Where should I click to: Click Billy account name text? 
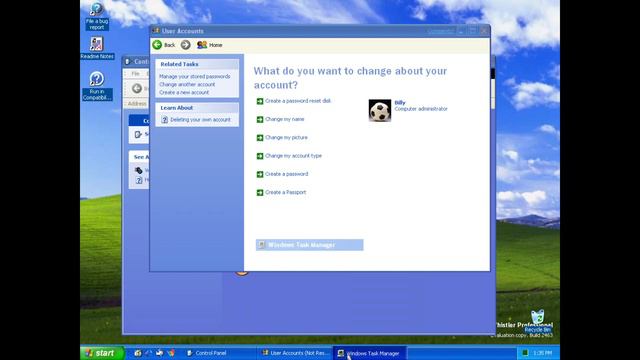click(x=400, y=103)
